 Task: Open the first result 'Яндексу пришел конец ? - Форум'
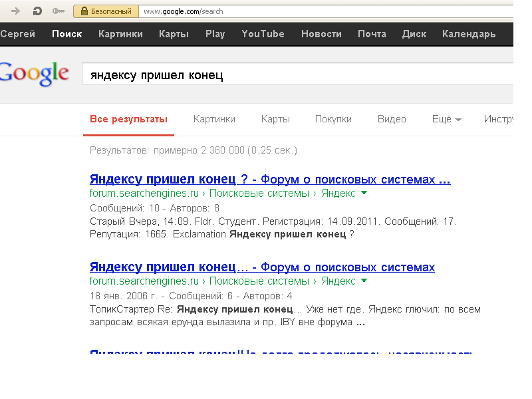point(270,179)
